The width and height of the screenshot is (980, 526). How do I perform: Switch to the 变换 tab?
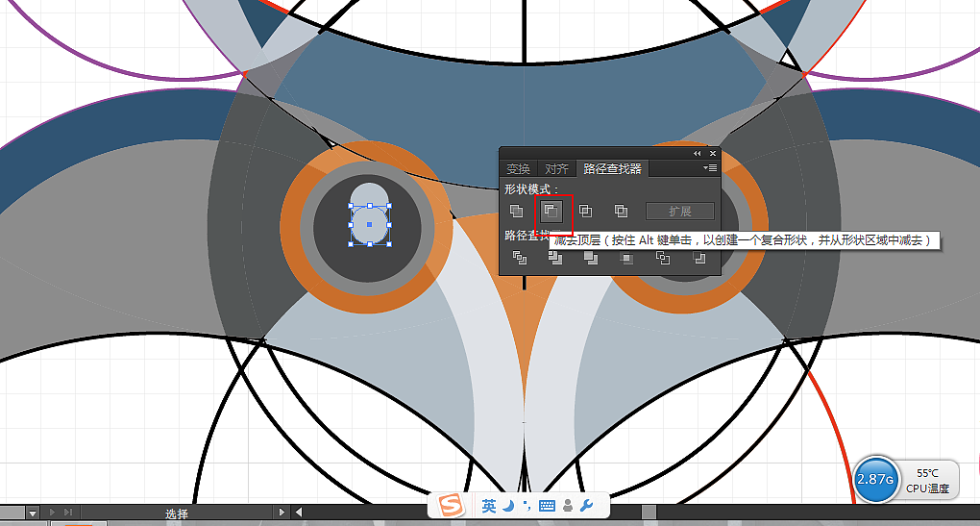518,169
